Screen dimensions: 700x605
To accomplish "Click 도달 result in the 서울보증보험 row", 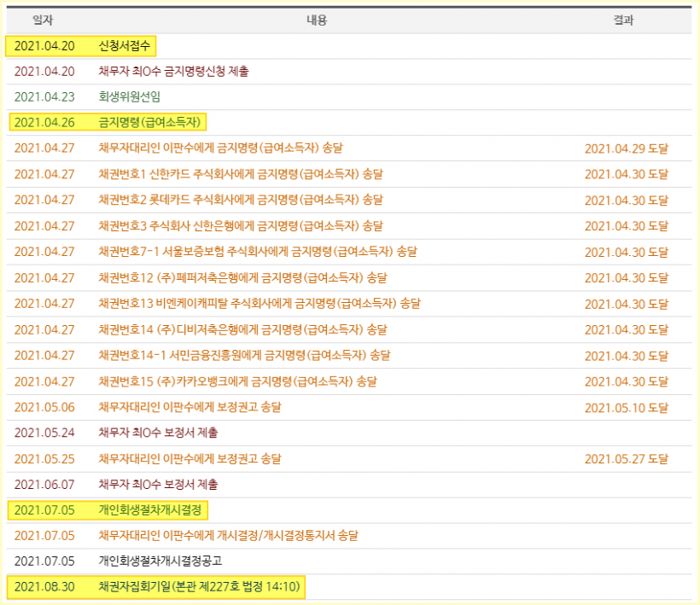I will click(627, 252).
